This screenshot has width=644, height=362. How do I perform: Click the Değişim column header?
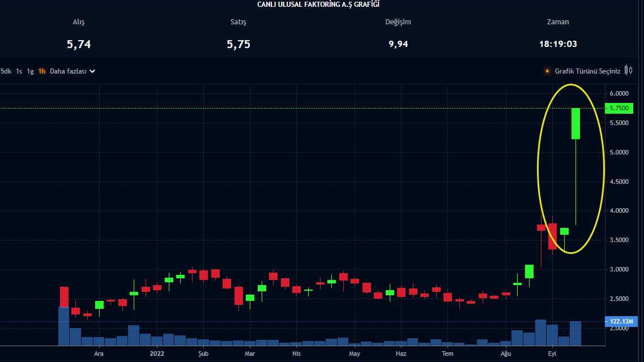[398, 22]
